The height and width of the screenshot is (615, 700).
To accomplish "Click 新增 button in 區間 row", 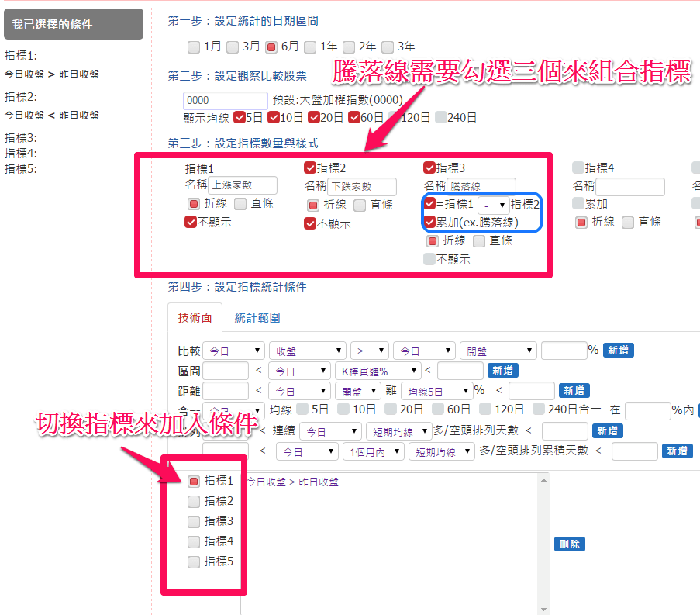I will tap(502, 370).
